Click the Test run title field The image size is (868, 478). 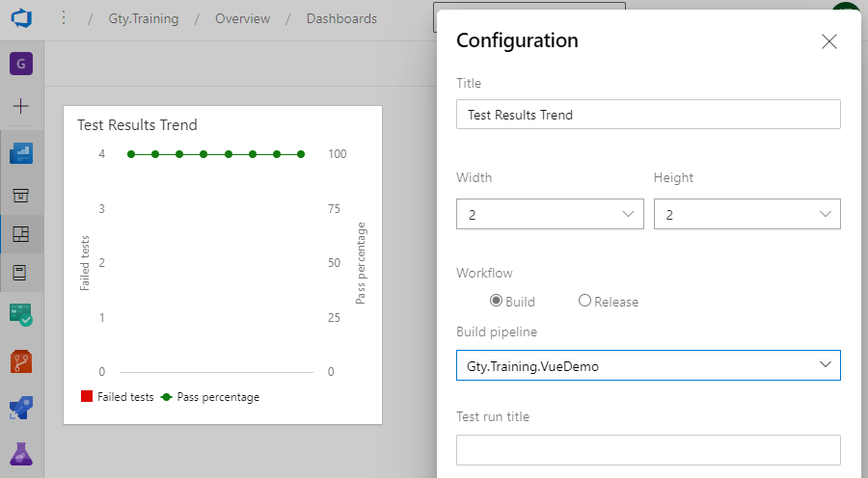(x=648, y=450)
